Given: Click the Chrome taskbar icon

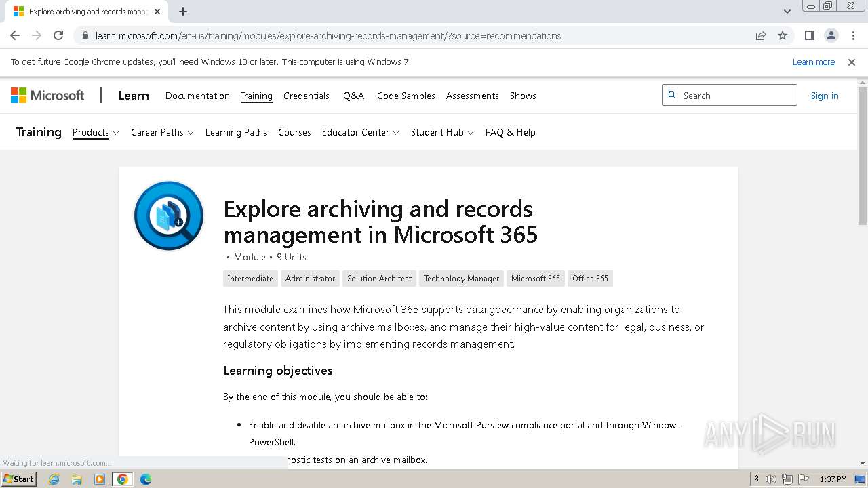Looking at the screenshot, I should [123, 479].
